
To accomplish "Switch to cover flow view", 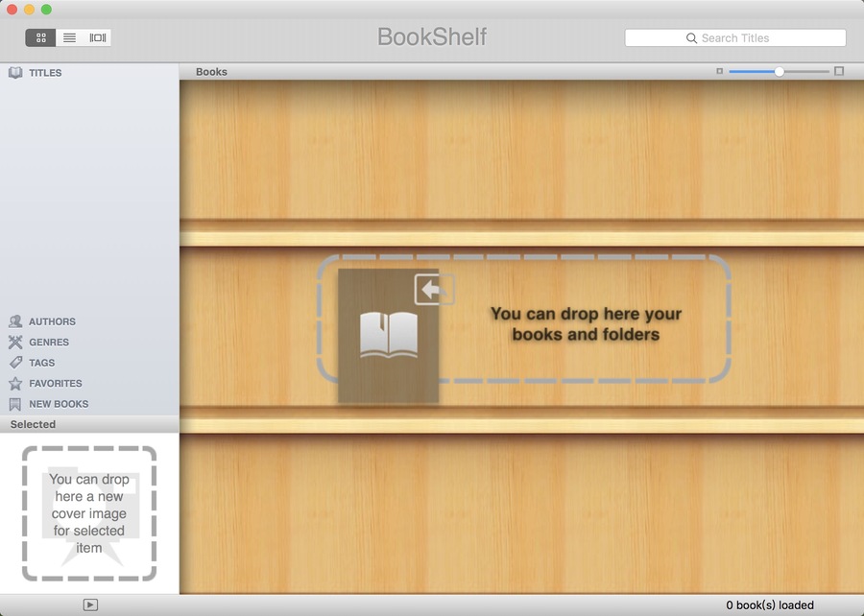I will pos(98,38).
